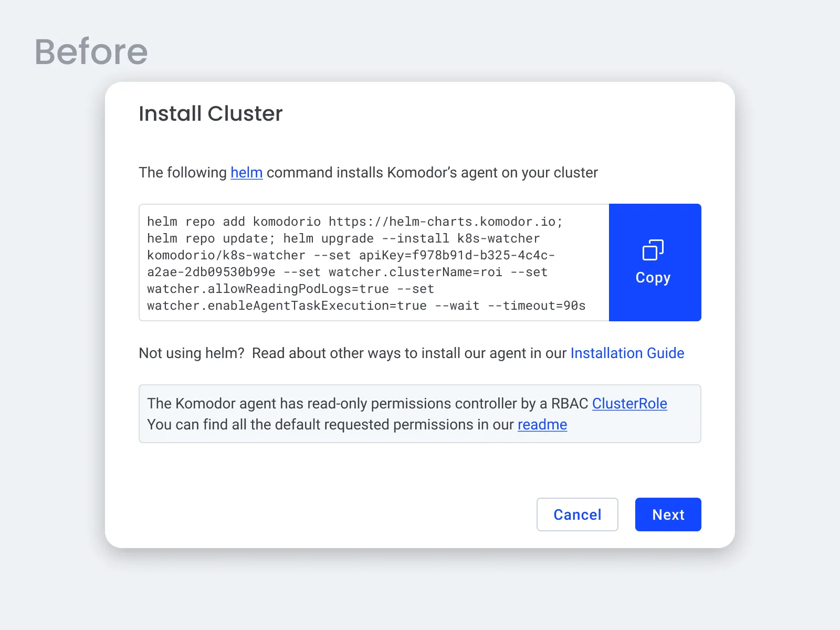The height and width of the screenshot is (630, 840).
Task: Click the Copy button beside the helm command
Action: pyautogui.click(x=655, y=262)
